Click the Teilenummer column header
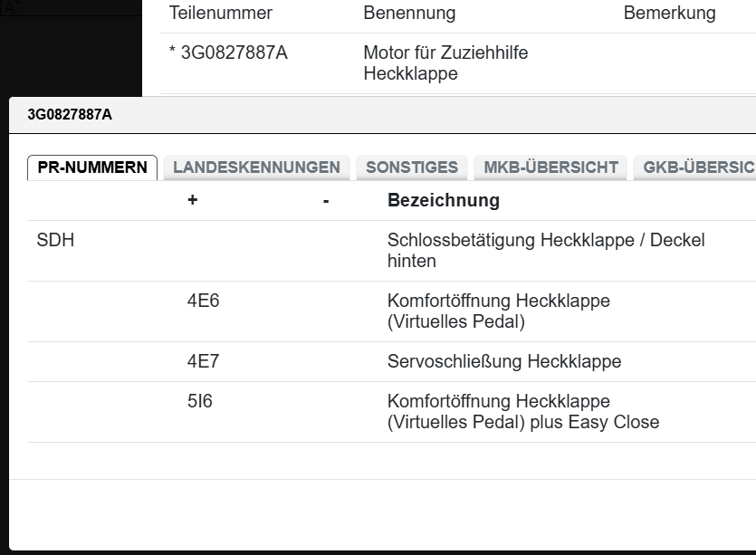 click(x=221, y=14)
